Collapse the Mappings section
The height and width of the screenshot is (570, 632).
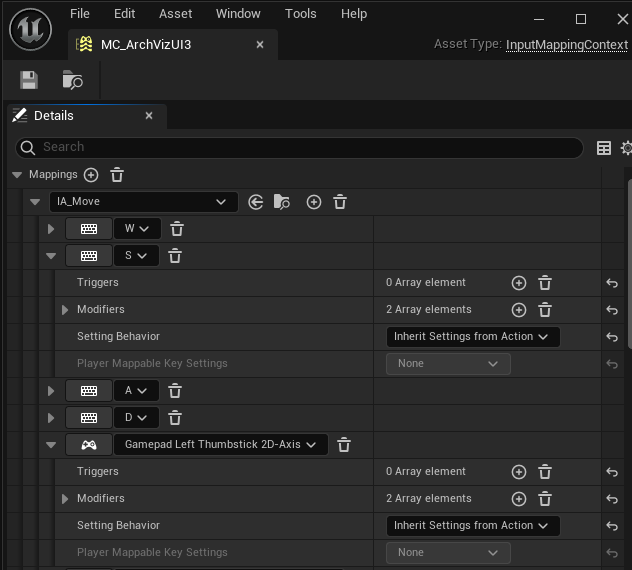tap(17, 175)
